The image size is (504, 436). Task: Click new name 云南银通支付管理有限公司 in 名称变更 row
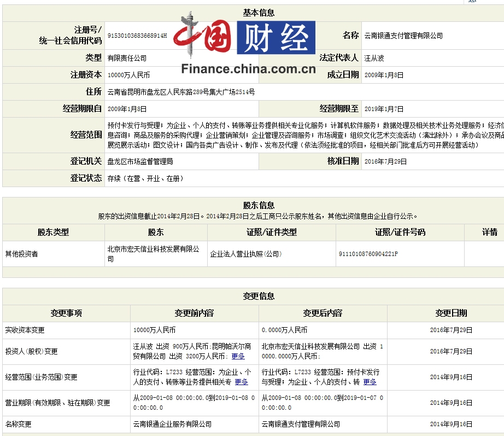pyautogui.click(x=301, y=424)
